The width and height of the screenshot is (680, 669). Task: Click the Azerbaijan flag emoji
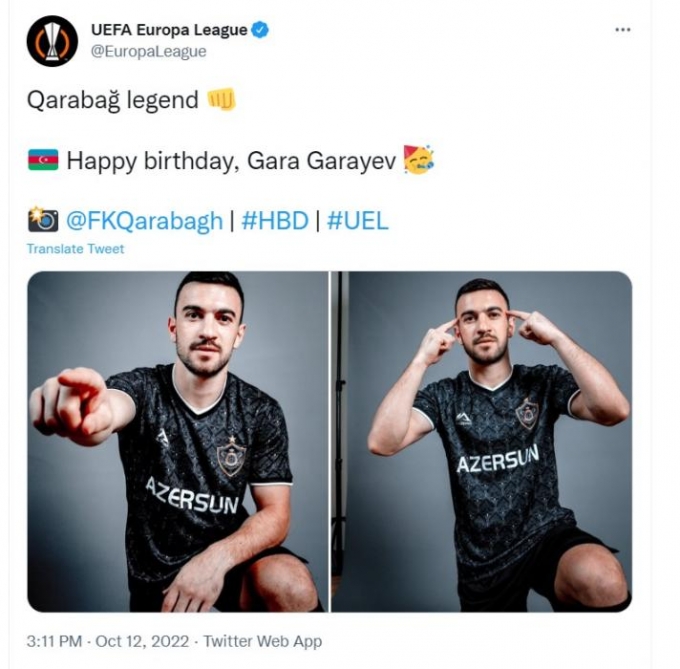coord(43,160)
